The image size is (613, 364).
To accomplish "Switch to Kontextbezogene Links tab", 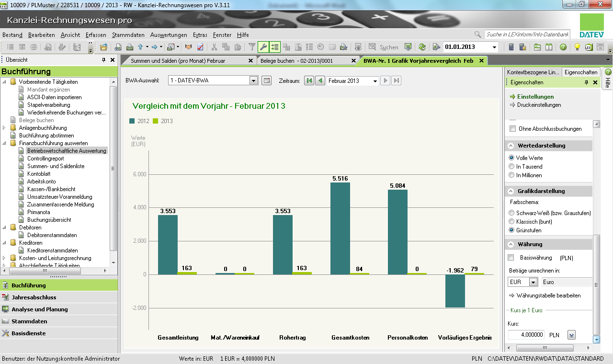I will [x=533, y=72].
